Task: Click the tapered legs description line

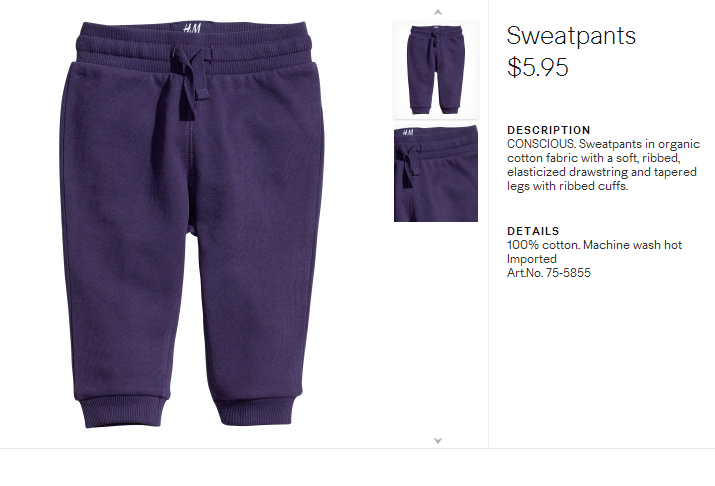Action: [567, 186]
